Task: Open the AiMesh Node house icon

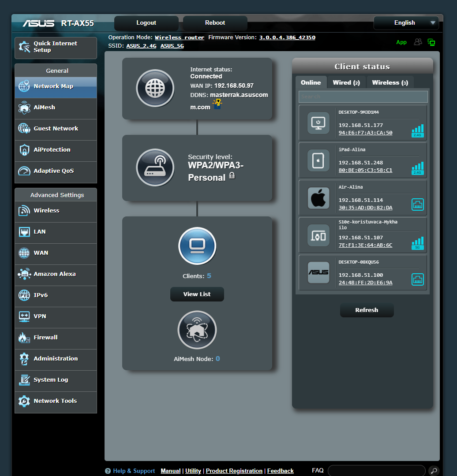Action: pos(197,330)
